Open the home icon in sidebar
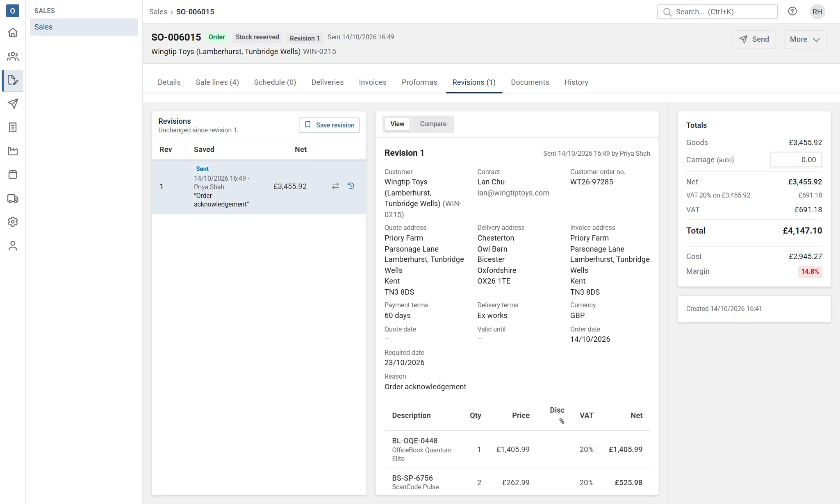 13,33
